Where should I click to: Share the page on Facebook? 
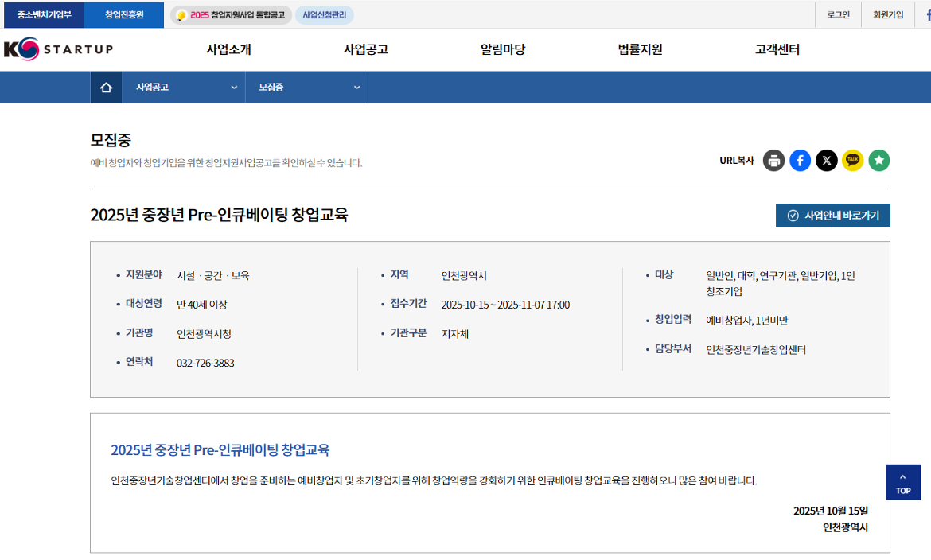pos(800,160)
